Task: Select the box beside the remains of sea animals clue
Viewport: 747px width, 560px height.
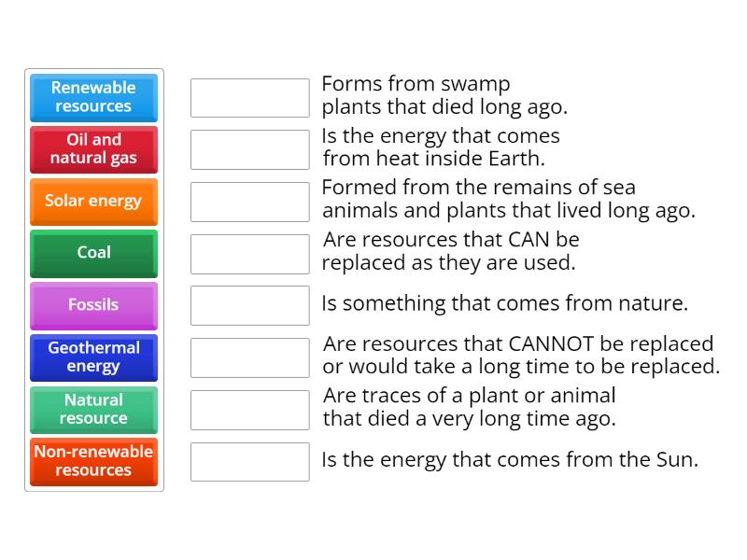Action: tap(249, 202)
